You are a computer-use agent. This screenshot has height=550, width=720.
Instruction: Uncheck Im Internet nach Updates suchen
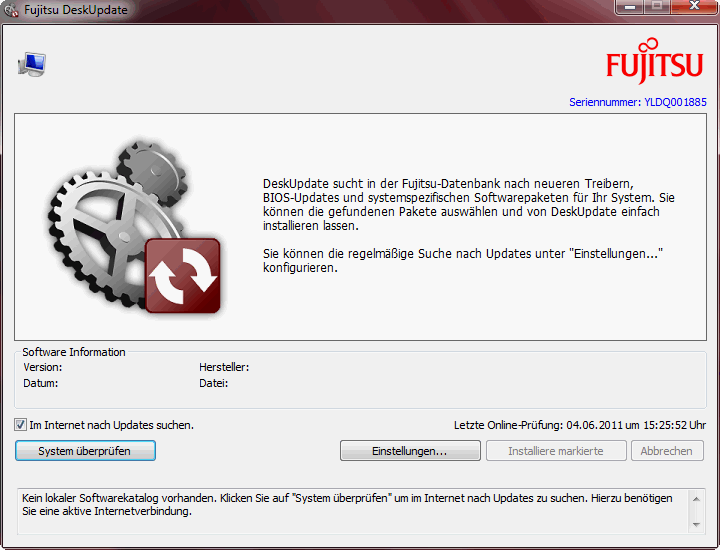(x=20, y=425)
